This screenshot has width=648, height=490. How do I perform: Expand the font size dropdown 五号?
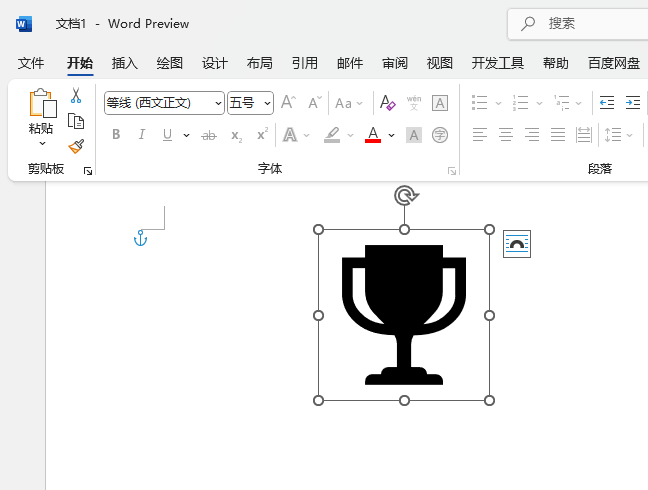(x=268, y=104)
